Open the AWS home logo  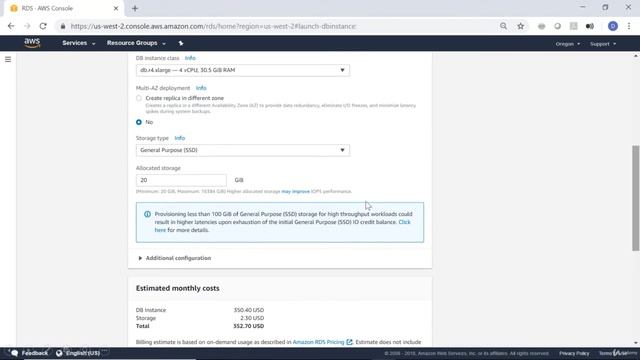(x=32, y=43)
